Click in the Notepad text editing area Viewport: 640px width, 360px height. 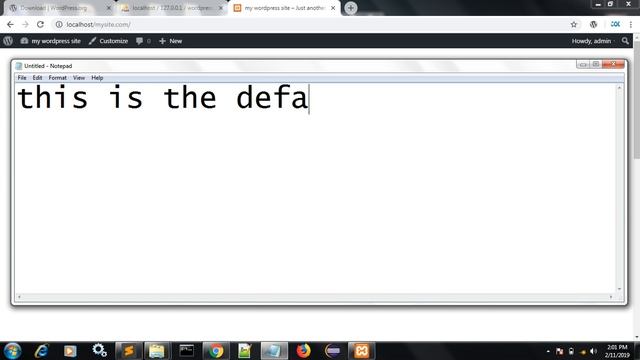coord(315,188)
